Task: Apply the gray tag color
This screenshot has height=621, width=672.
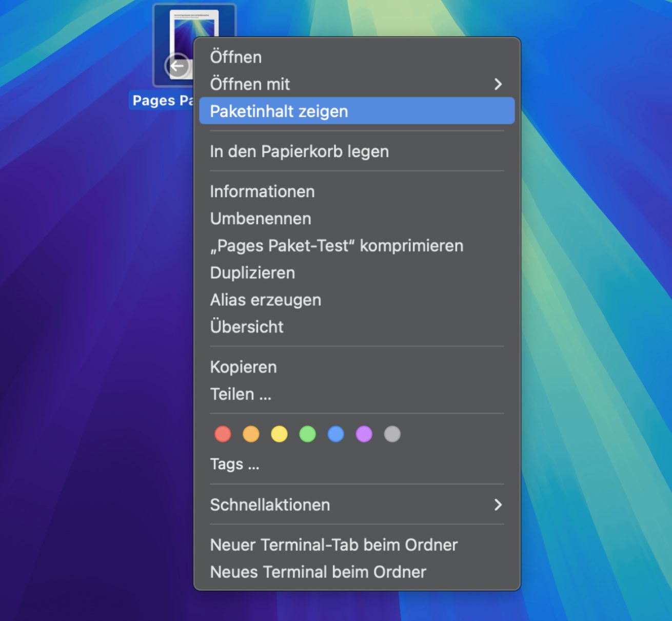Action: (392, 434)
